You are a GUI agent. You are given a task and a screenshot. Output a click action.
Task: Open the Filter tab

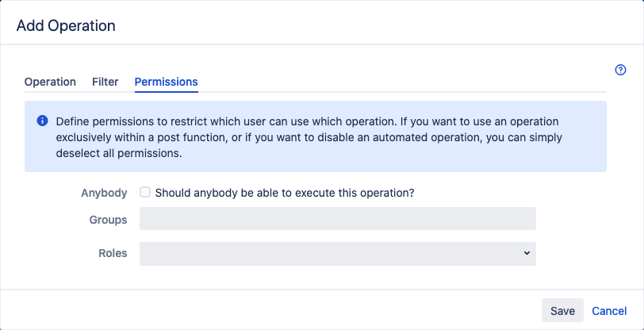(x=105, y=82)
